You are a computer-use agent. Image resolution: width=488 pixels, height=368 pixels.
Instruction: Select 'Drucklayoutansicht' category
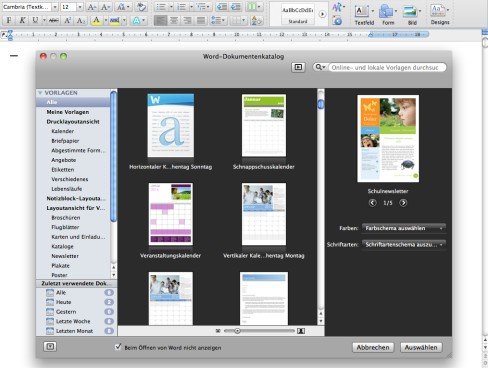[x=73, y=122]
